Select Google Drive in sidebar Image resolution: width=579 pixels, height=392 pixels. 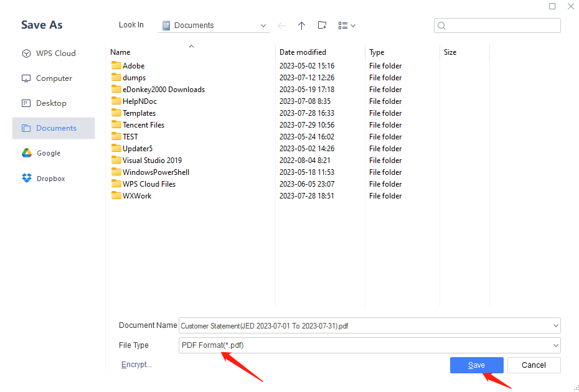47,153
